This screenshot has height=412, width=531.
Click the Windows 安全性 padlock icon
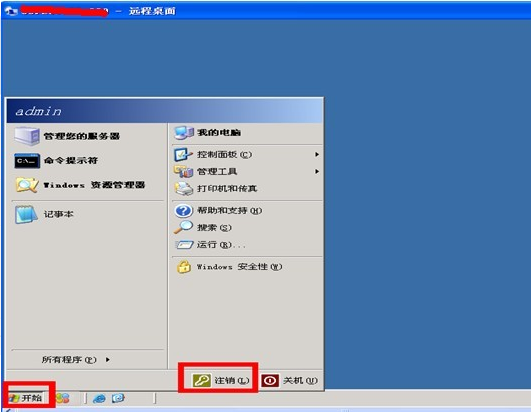click(x=184, y=267)
